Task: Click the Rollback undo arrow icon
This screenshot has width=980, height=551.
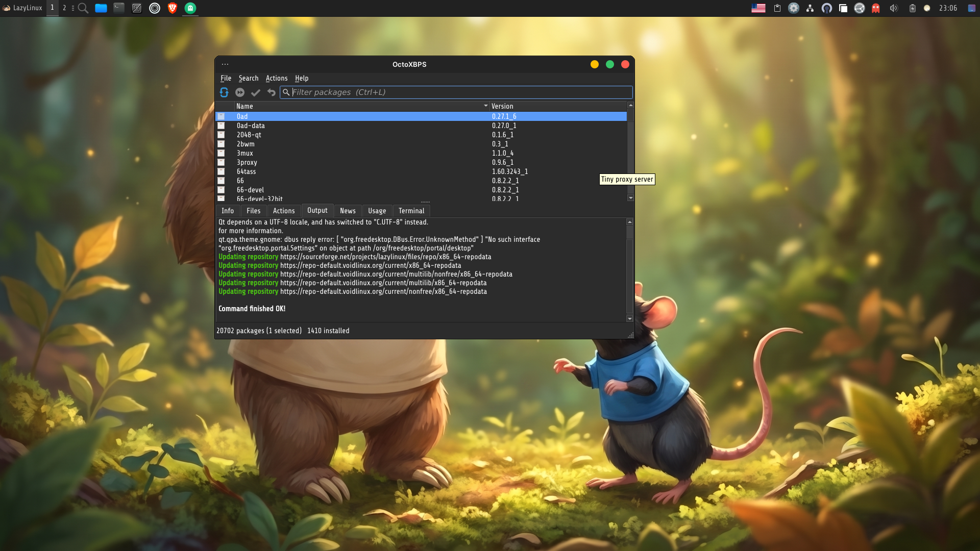Action: (272, 92)
